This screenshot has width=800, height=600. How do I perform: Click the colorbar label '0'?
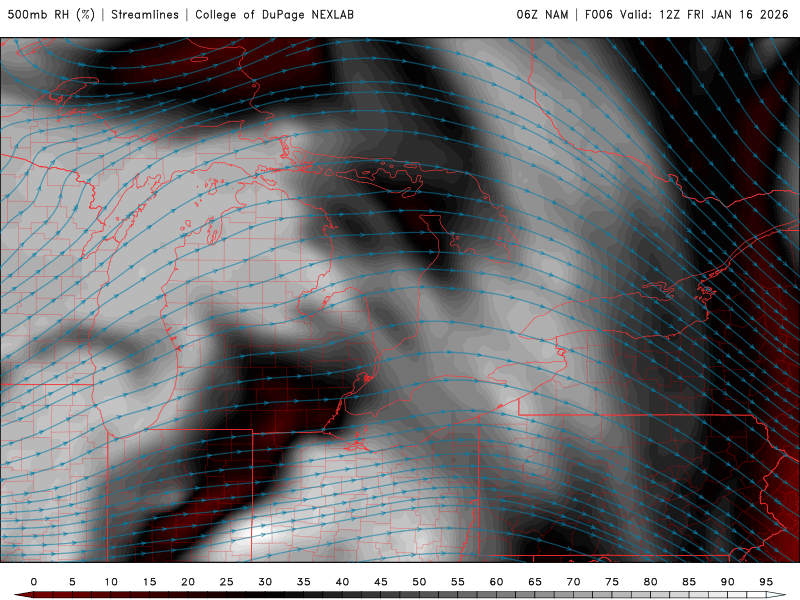pos(34,582)
